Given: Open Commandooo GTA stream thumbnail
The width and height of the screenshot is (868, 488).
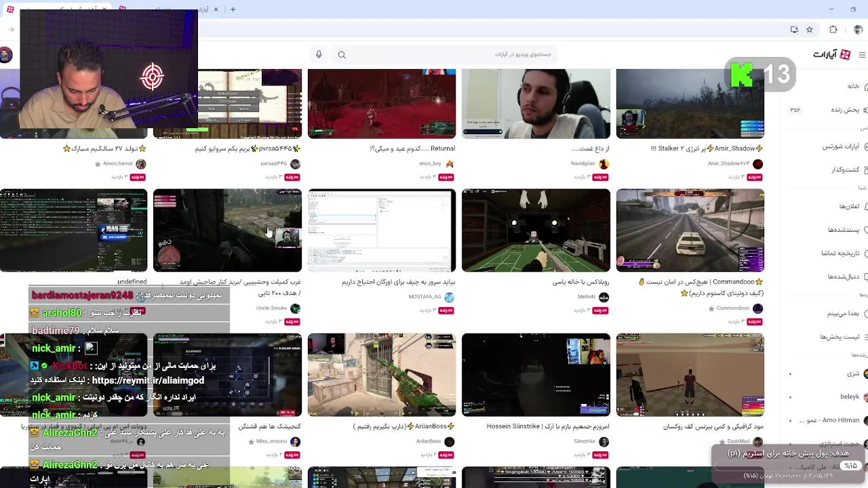Looking at the screenshot, I should pos(690,230).
